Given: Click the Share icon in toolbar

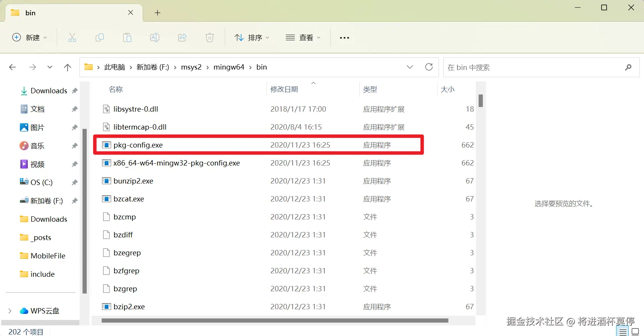Looking at the screenshot, I should coord(182,37).
